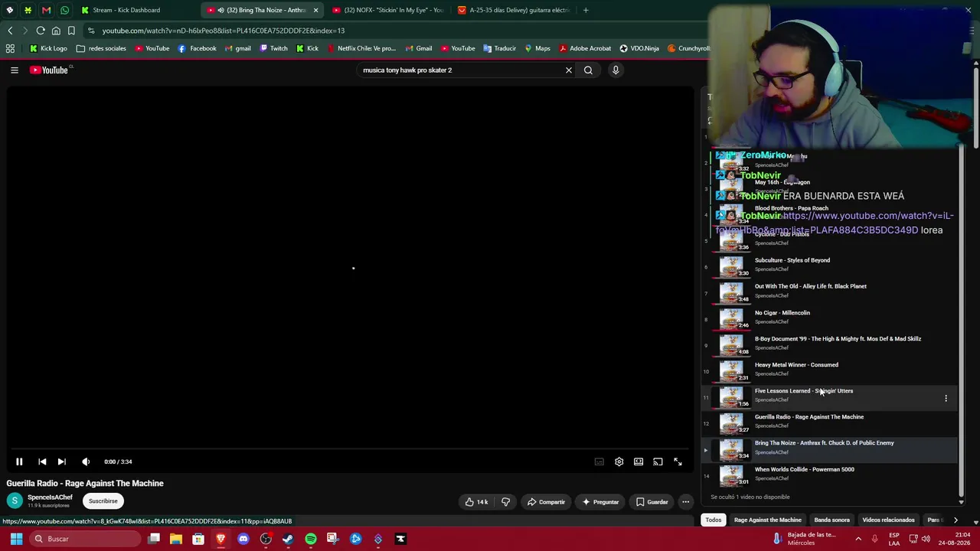980x551 pixels.
Task: Like the Guerilla Radio video
Action: 475,502
